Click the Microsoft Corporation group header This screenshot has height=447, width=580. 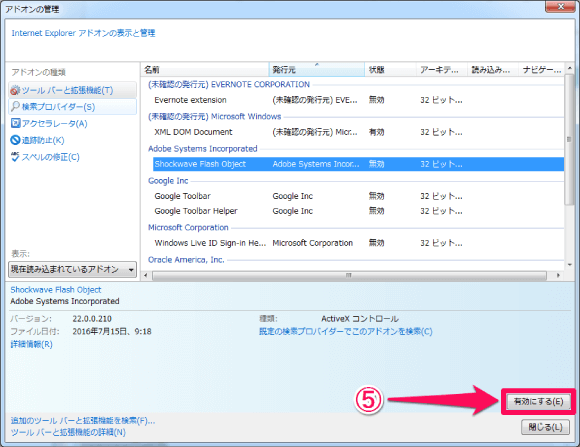pyautogui.click(x=188, y=228)
